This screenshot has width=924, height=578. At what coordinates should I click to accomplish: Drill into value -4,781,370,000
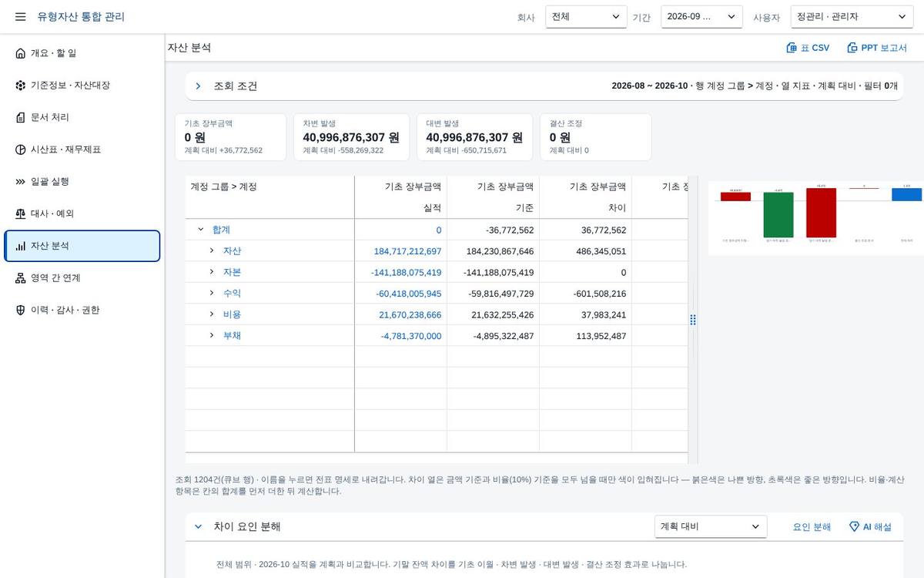[x=411, y=336]
